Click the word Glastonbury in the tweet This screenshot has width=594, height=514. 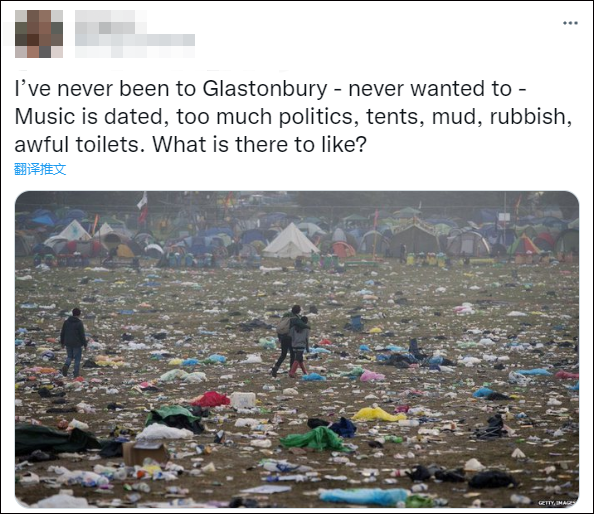click(x=265, y=89)
